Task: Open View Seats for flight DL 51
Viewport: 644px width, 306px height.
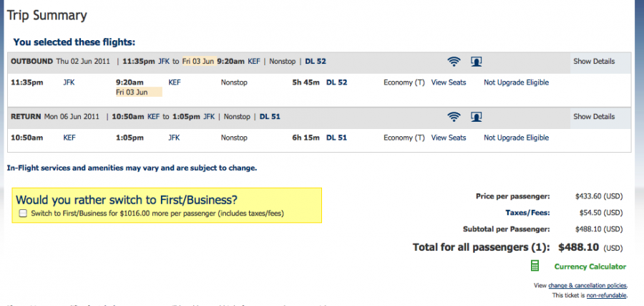Action: click(449, 138)
